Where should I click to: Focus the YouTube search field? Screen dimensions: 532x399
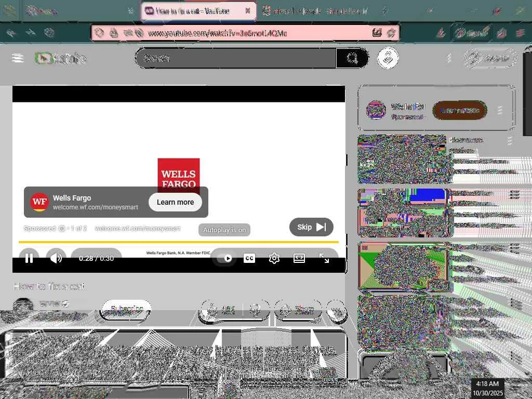tap(236, 58)
